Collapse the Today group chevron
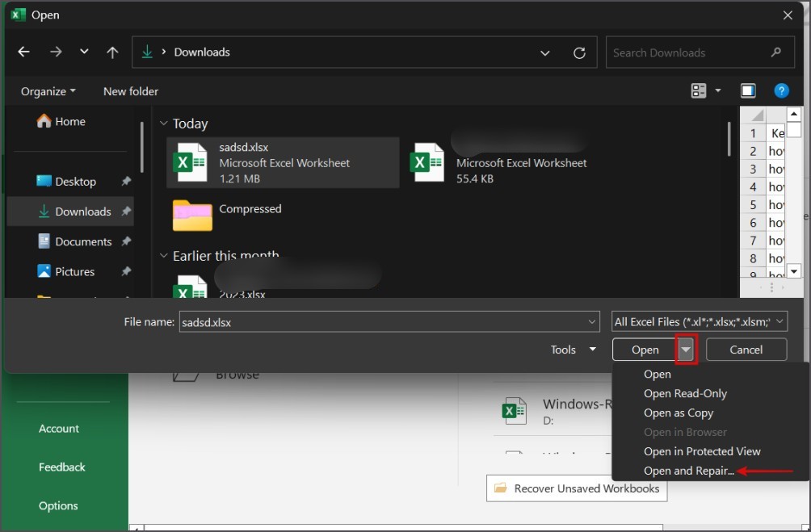The width and height of the screenshot is (811, 532). (164, 124)
